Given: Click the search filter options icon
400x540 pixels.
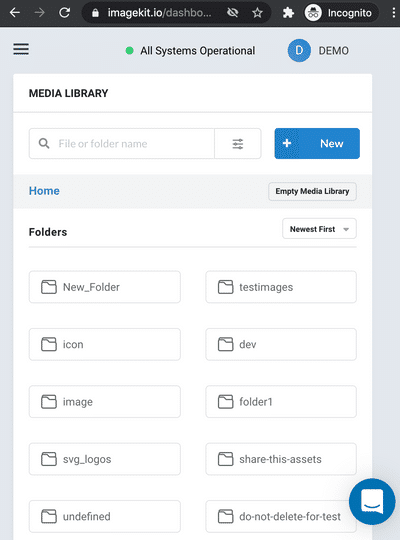Looking at the screenshot, I should [x=238, y=144].
